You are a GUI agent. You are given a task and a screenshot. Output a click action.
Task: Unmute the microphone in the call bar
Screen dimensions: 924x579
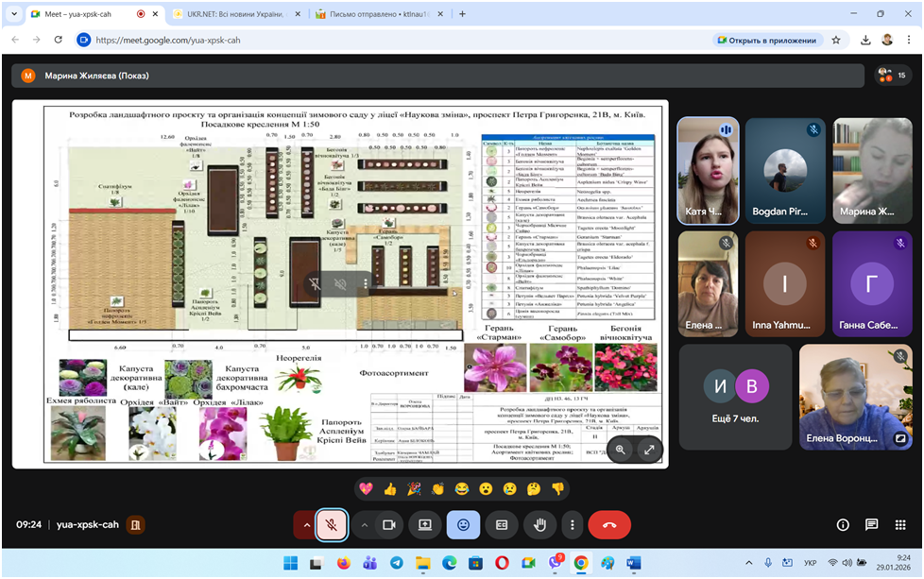click(331, 524)
